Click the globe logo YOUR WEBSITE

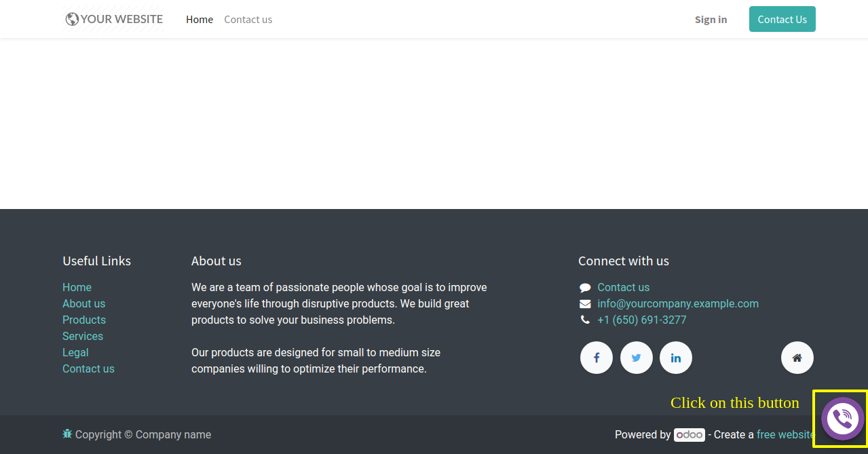[x=114, y=19]
